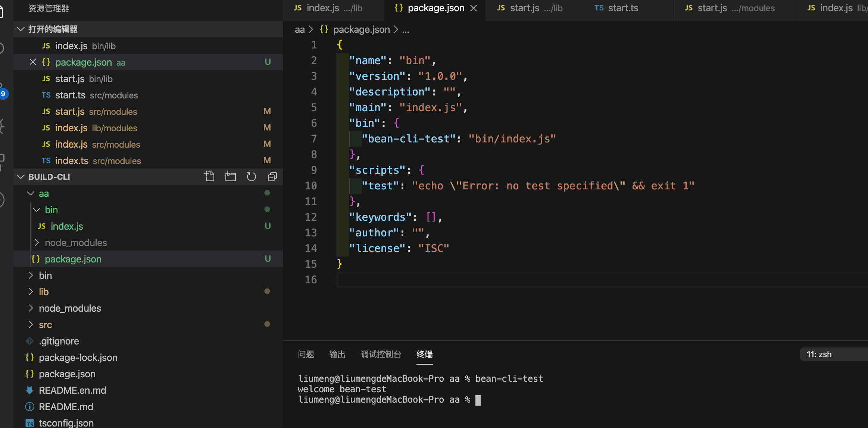Open index.js bin/lib in open editors
The image size is (868, 428).
point(148,45)
